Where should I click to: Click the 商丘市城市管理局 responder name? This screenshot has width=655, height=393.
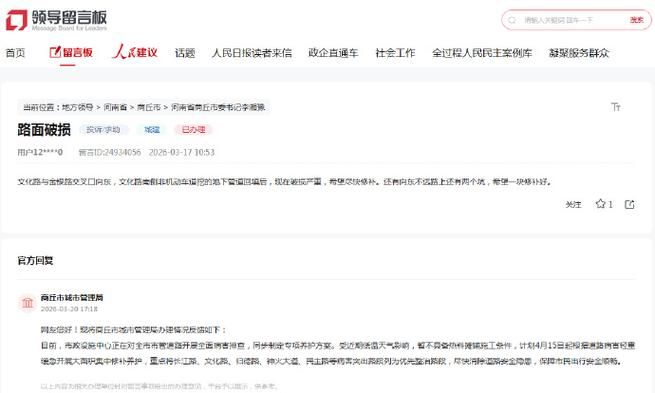72,297
